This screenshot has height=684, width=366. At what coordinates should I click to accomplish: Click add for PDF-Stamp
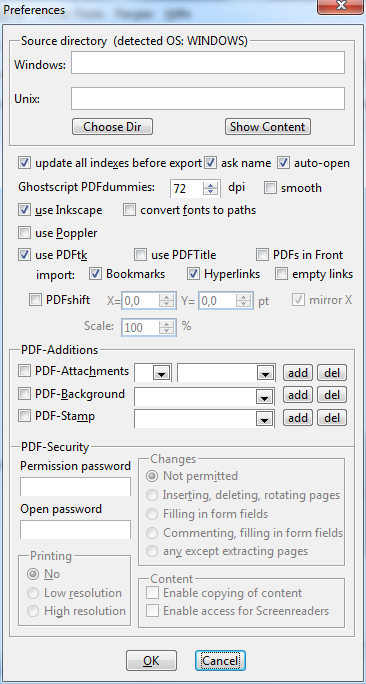(x=298, y=418)
